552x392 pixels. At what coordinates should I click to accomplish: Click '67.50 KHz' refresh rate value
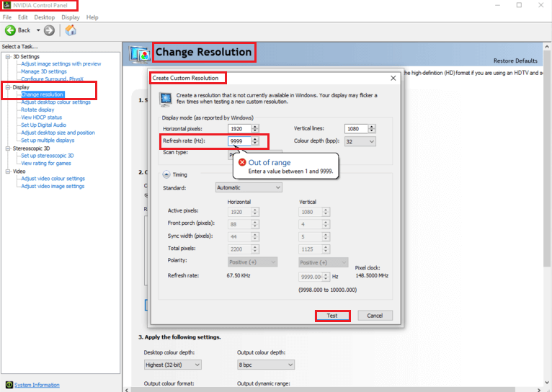pyautogui.click(x=239, y=275)
